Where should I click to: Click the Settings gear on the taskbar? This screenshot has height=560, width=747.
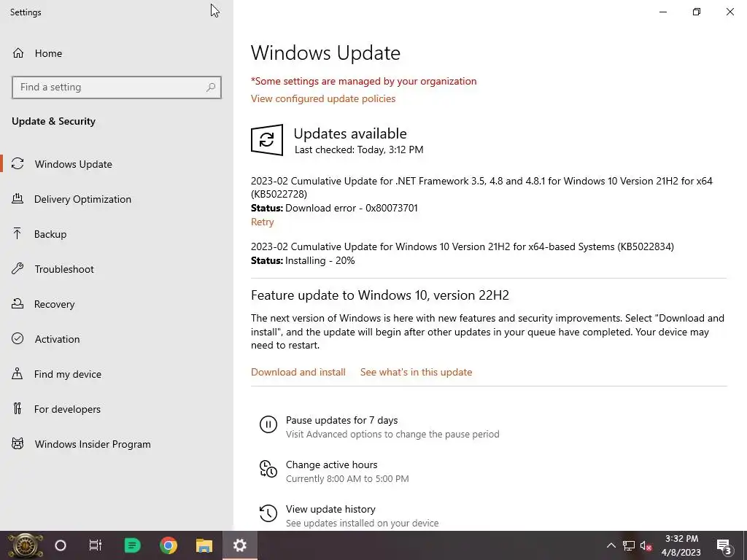pyautogui.click(x=239, y=545)
